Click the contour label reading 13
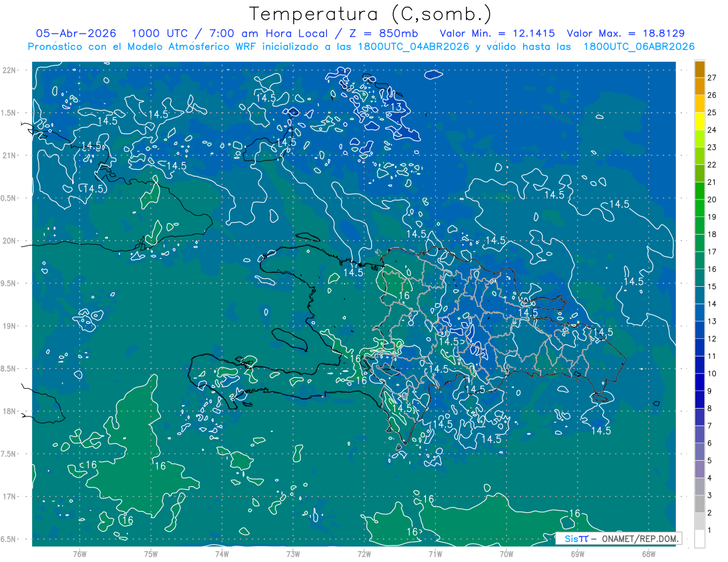 point(396,107)
